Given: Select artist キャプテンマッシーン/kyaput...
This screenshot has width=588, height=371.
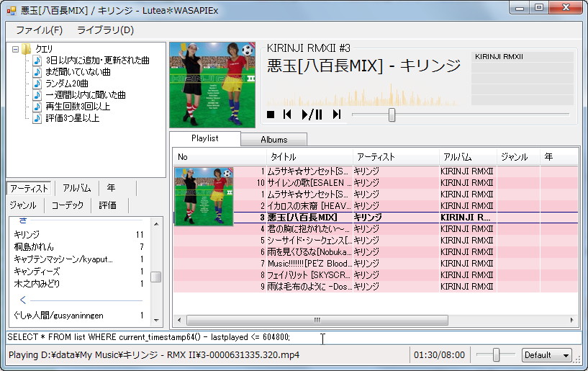Looking at the screenshot, I should (78, 259).
